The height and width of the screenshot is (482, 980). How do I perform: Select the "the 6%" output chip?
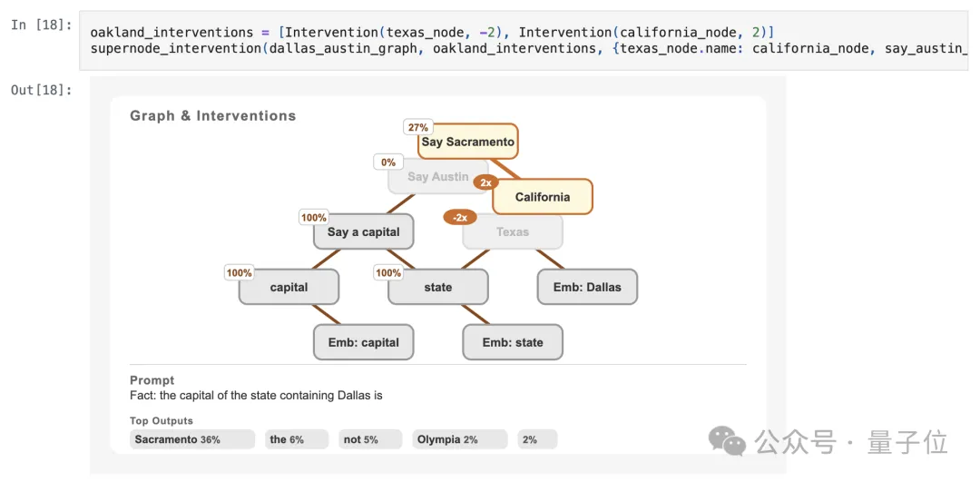coord(297,439)
